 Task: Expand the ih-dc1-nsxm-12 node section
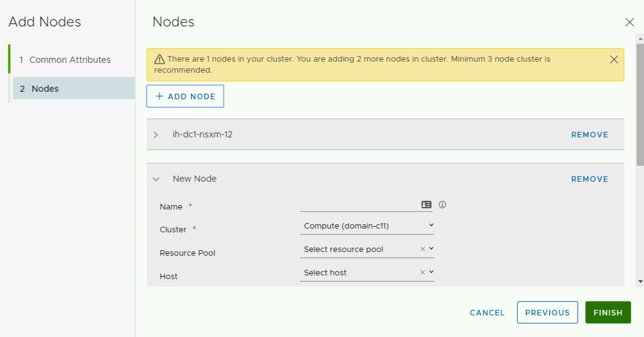(156, 135)
